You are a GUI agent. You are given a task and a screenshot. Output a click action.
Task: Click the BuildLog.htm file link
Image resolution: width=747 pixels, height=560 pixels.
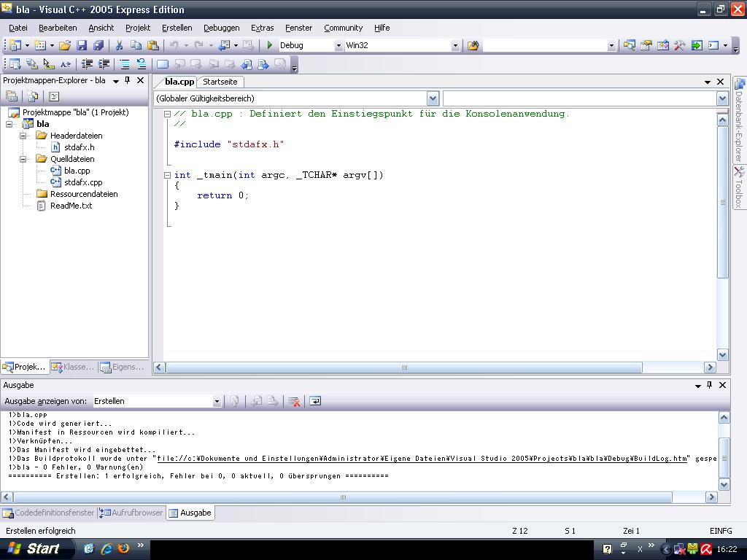422,459
